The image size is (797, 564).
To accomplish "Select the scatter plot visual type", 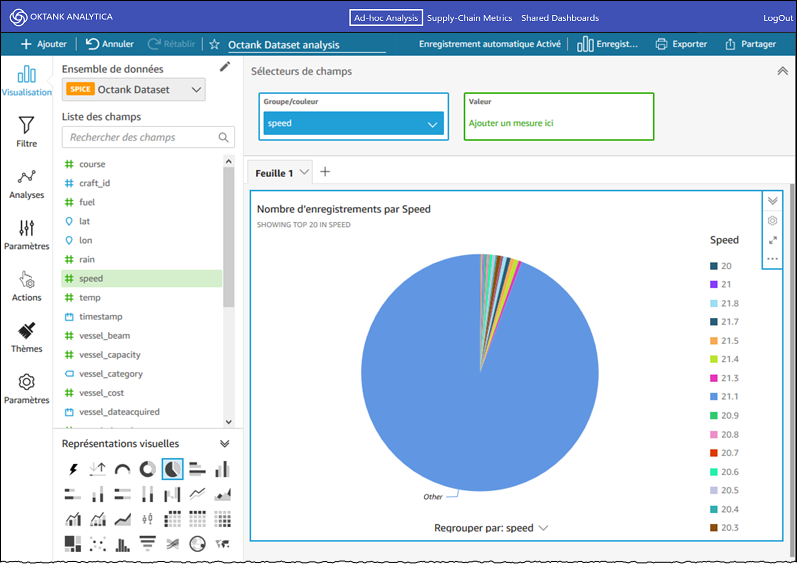I will (98, 544).
